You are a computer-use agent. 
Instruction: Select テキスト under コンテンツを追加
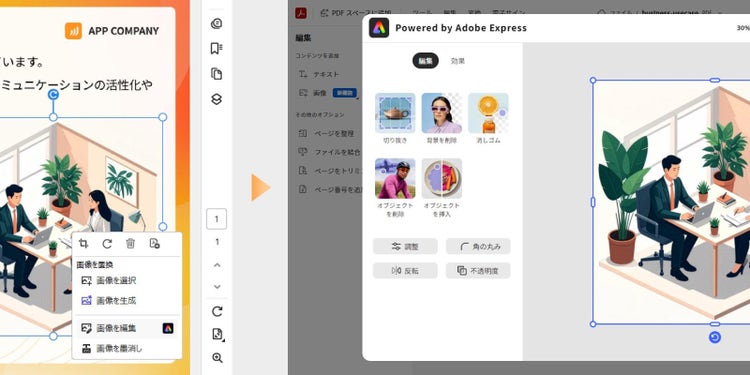[319, 74]
